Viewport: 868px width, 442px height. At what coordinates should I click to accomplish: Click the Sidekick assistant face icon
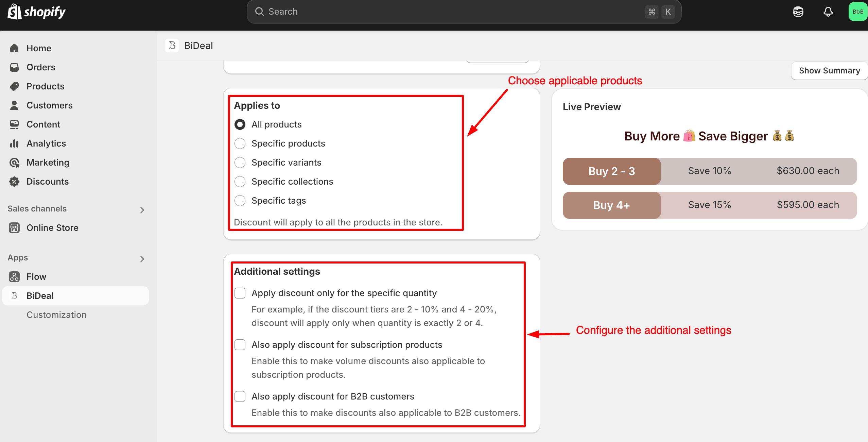pyautogui.click(x=798, y=12)
